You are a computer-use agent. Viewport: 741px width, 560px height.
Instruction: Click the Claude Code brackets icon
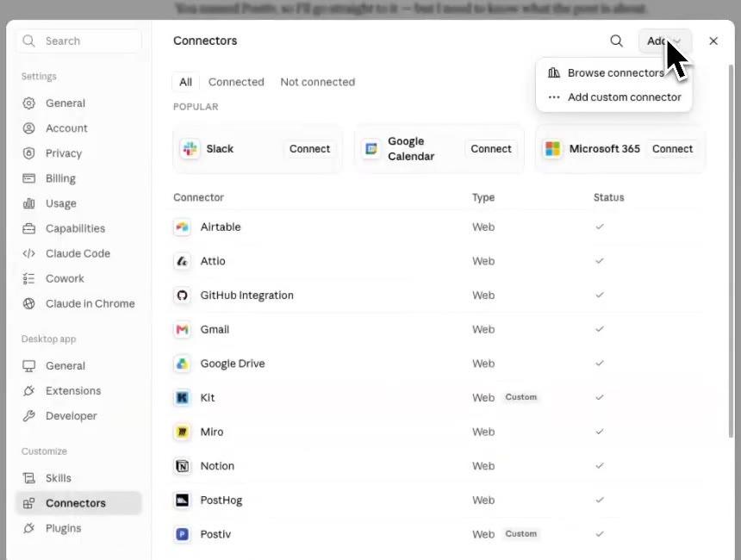click(x=28, y=253)
